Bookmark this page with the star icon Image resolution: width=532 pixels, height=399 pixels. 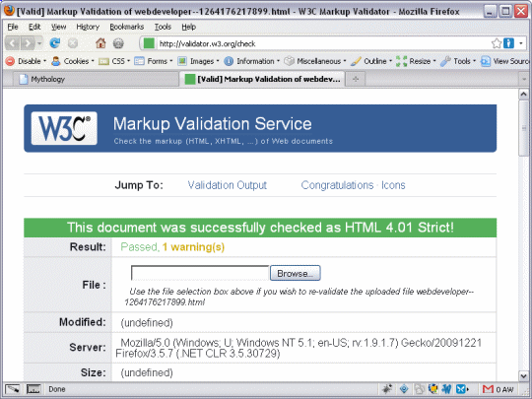tap(496, 43)
